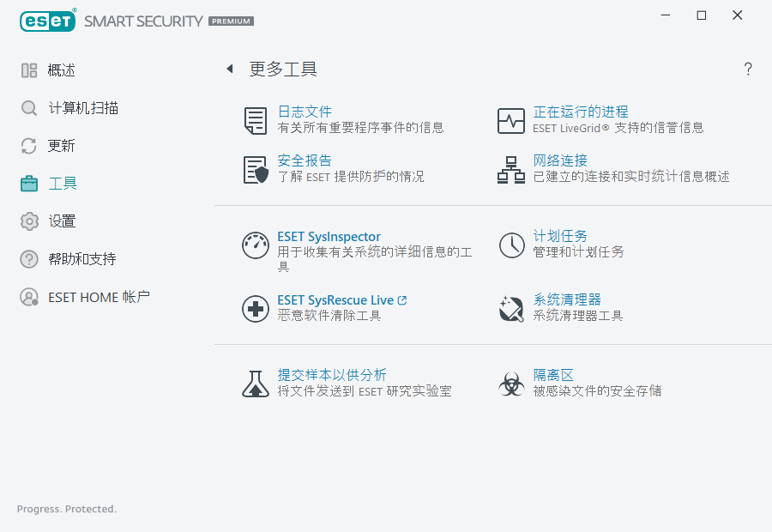Viewport: 772px width, 532px height.
Task: Switch to the 工具 section
Action: [x=28, y=183]
